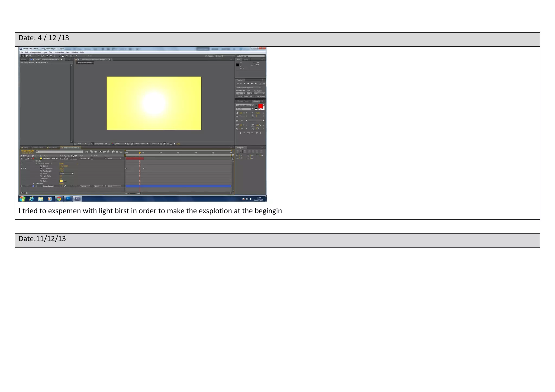This screenshot has width=555, height=392.
Task: Select the Eraser tool
Action: coord(67,56)
